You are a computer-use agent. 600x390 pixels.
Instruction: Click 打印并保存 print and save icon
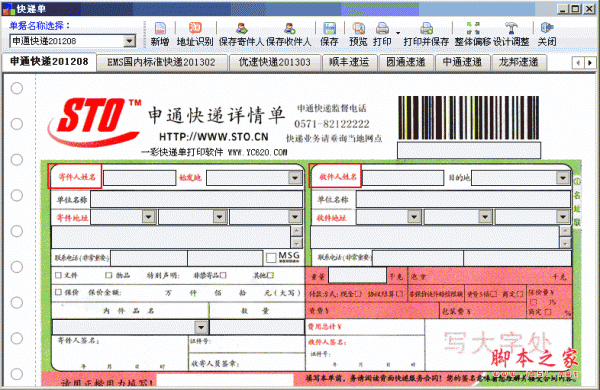(x=426, y=28)
